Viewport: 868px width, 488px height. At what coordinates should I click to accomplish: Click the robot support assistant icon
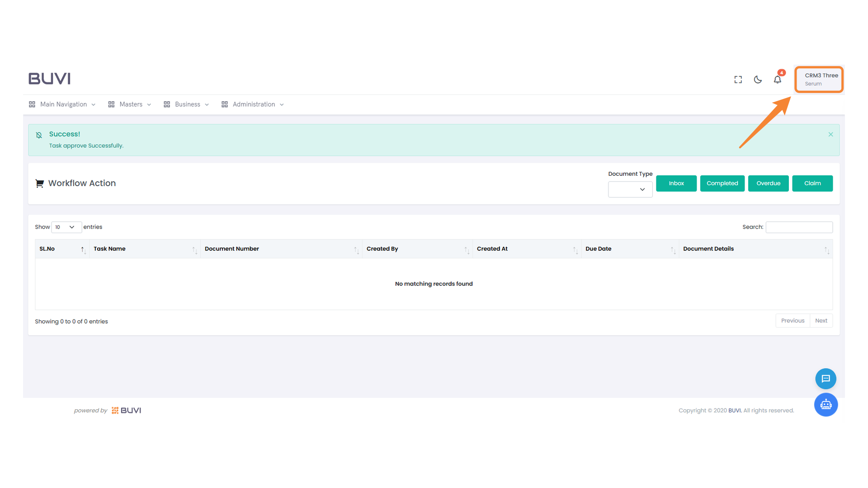pos(826,405)
